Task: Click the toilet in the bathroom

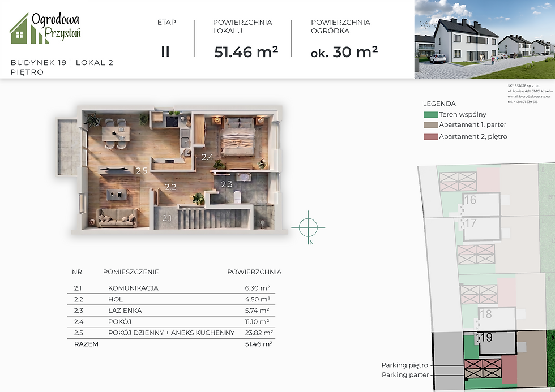Action: tap(237, 196)
